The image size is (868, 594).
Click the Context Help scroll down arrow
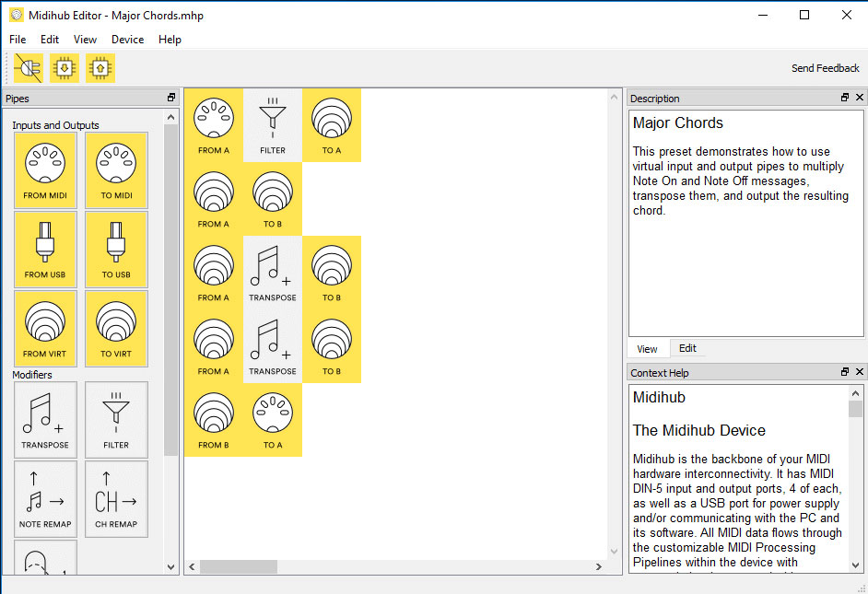click(x=855, y=565)
